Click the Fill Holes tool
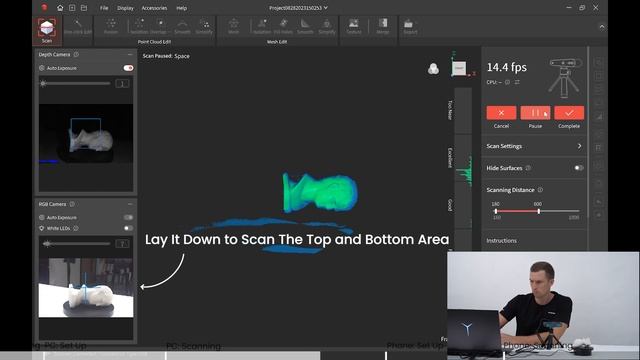Screen dimensions: 640x360 click(x=283, y=27)
